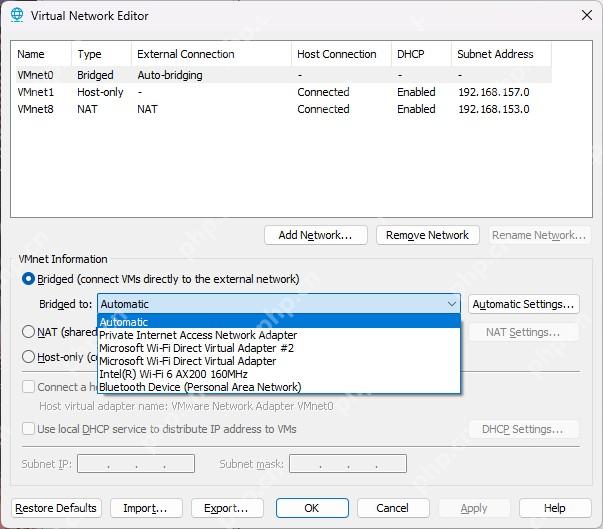Open NAT Settings button
This screenshot has width=603, height=529.
click(523, 332)
